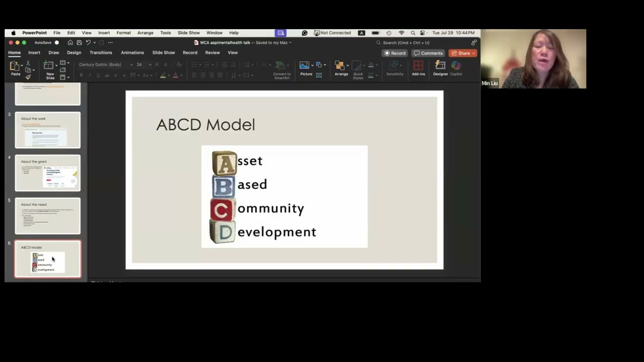The image size is (644, 362).
Task: Open the Design ribbon tab
Action: 74,52
